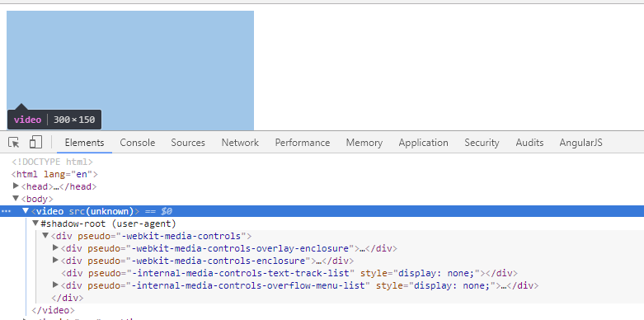Toggle the device toolbar icon
Image resolution: width=644 pixels, height=320 pixels.
(x=35, y=142)
